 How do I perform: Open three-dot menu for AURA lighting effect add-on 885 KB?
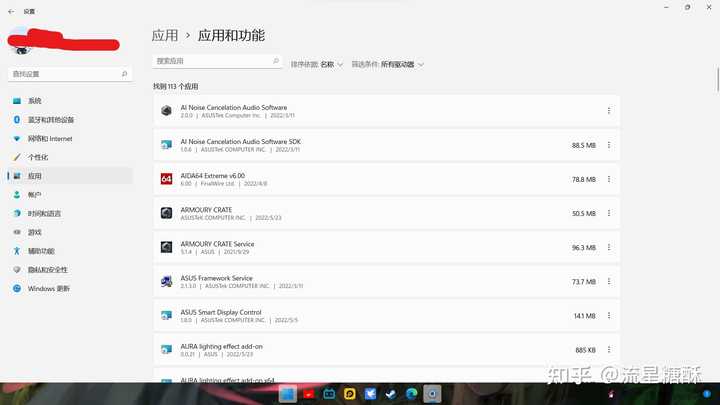(x=609, y=349)
